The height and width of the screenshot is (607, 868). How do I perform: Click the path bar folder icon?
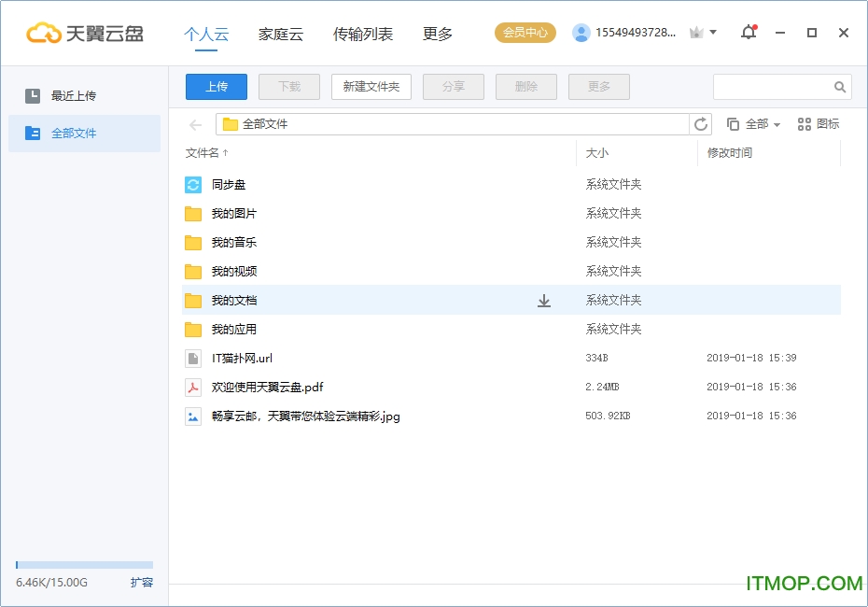231,124
